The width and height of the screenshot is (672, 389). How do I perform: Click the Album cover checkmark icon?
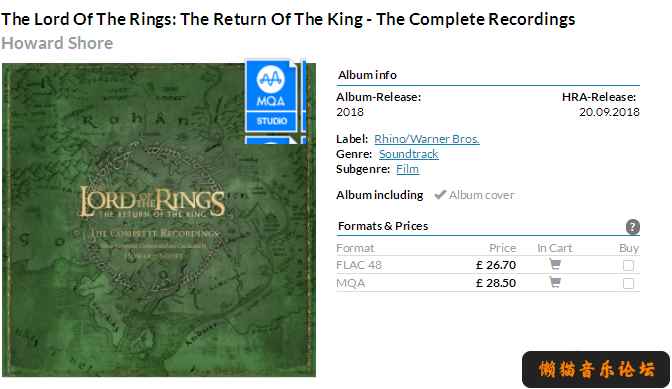tap(440, 195)
